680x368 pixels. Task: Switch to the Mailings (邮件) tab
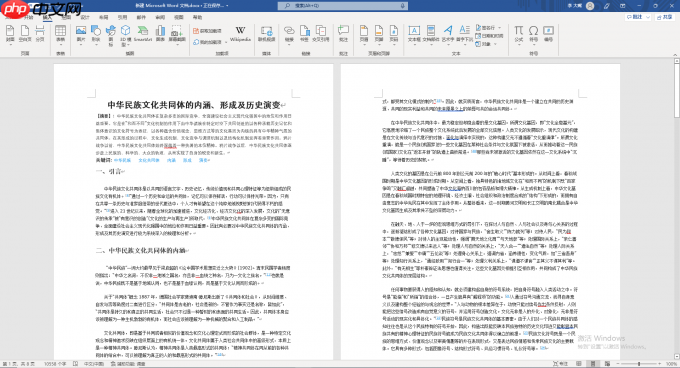pyautogui.click(x=141, y=17)
